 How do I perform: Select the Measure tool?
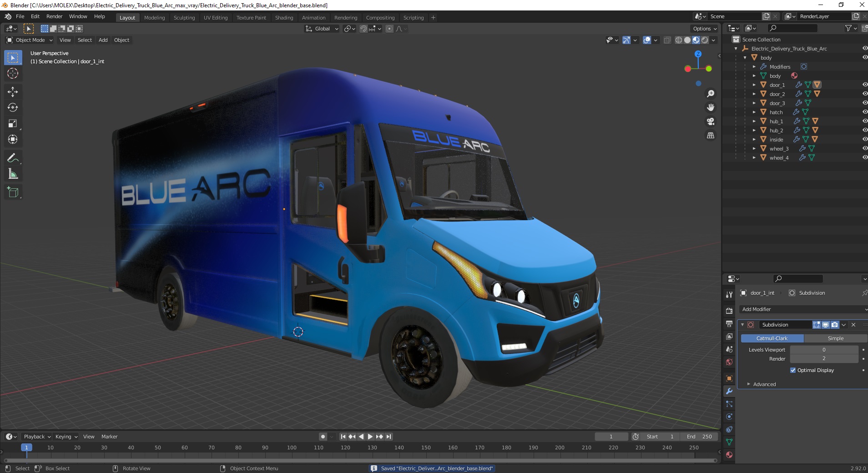(13, 174)
